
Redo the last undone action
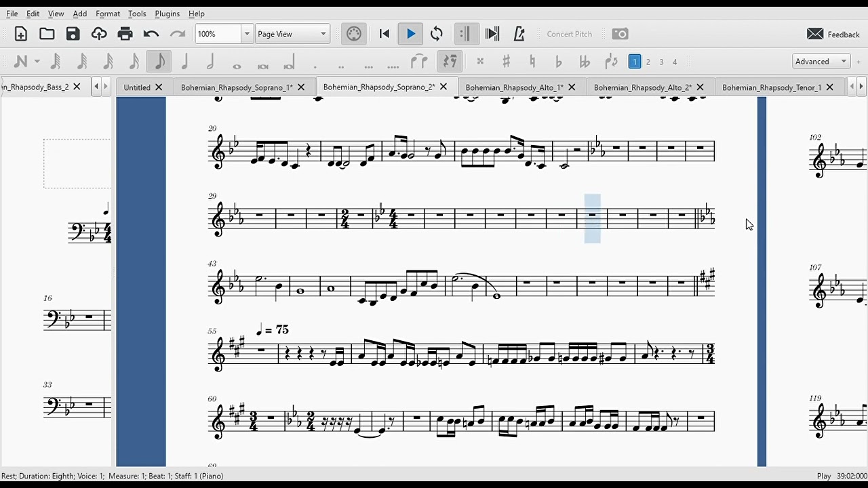click(x=178, y=34)
